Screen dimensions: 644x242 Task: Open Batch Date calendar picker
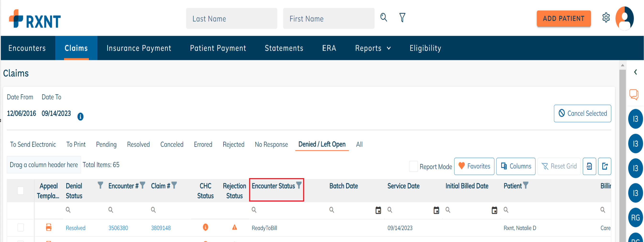coord(378,210)
